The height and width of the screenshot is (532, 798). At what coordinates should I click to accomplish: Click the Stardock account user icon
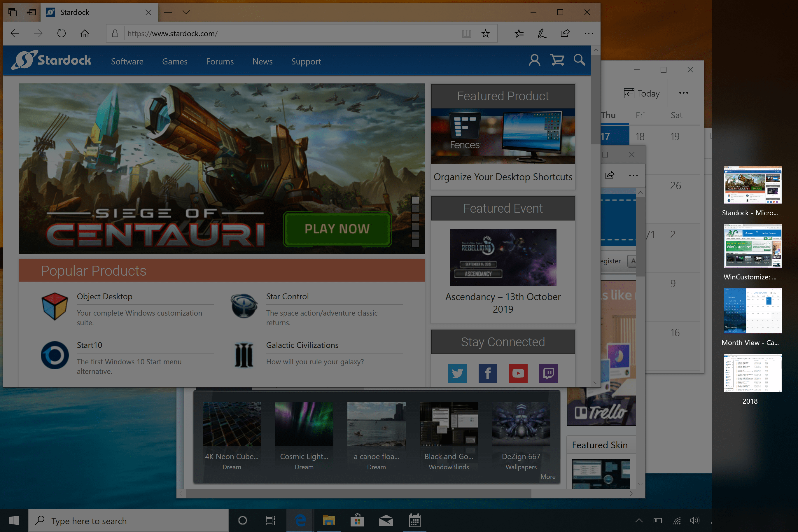(x=534, y=60)
